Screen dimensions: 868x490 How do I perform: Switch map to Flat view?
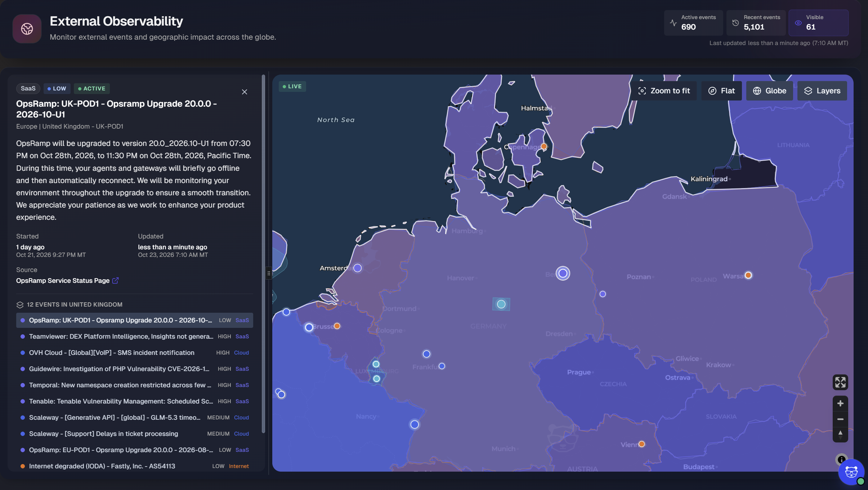click(x=721, y=91)
